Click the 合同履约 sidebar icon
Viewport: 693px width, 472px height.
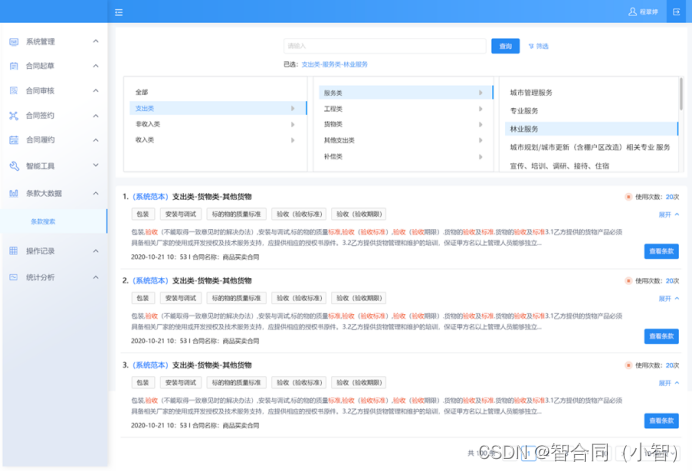(14, 140)
